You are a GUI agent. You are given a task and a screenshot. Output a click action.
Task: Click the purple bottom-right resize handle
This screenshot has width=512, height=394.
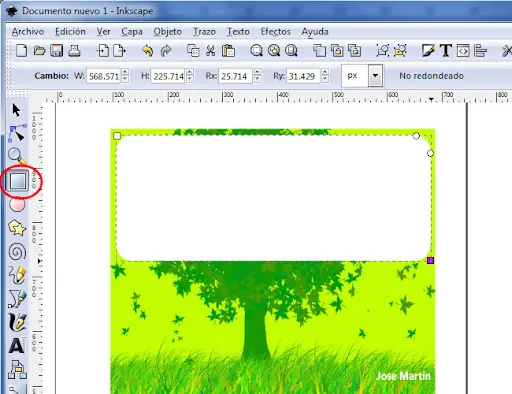click(x=430, y=260)
